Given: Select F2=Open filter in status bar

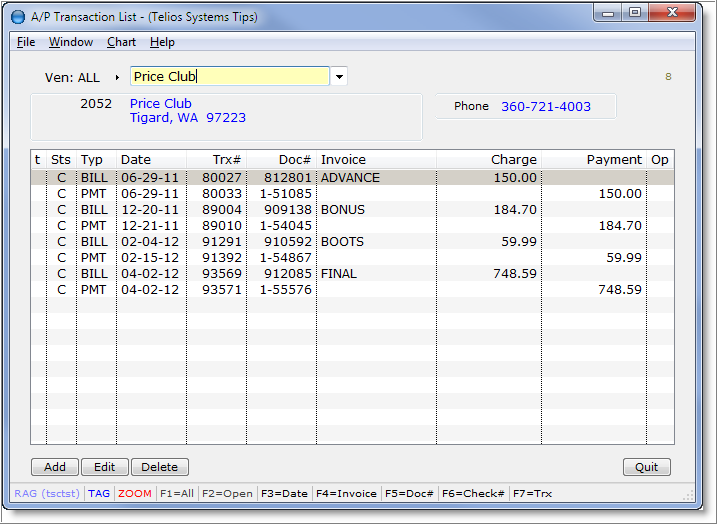Looking at the screenshot, I should (x=226, y=493).
